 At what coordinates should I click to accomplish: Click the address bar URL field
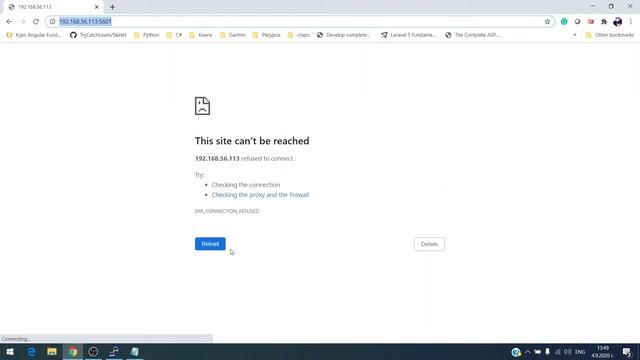click(x=300, y=22)
